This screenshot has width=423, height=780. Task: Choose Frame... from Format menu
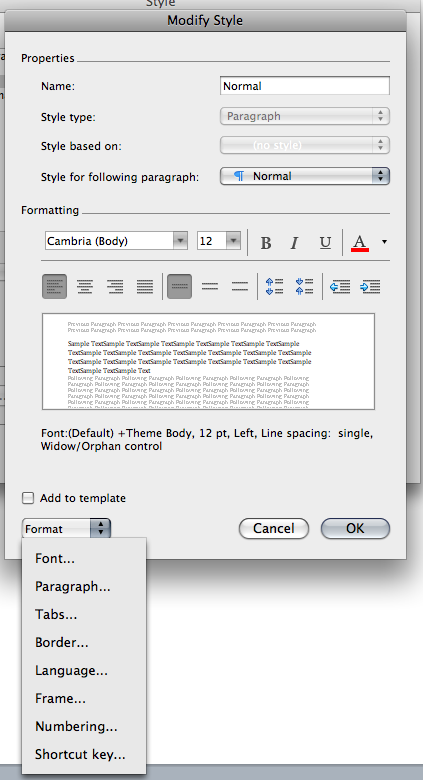click(x=84, y=698)
